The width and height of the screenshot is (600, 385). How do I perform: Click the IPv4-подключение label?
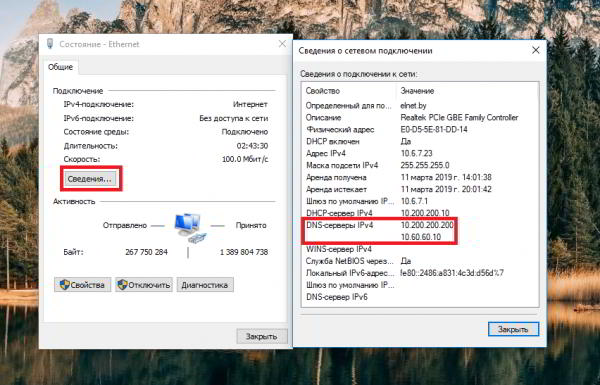pyautogui.click(x=99, y=104)
